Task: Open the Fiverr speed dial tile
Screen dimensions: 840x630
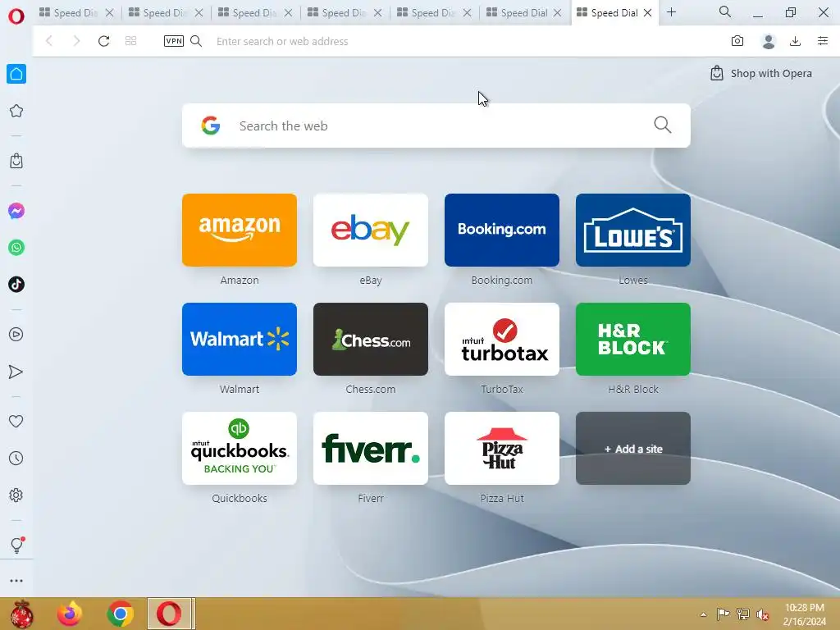Action: click(x=371, y=449)
